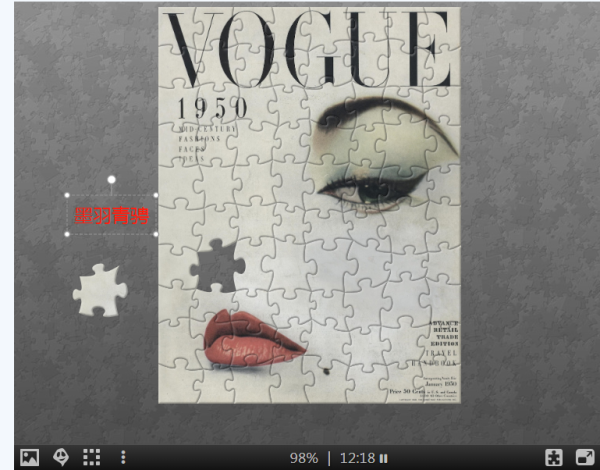Pick up the loose white puzzle piece
The width and height of the screenshot is (600, 470).
click(100, 290)
